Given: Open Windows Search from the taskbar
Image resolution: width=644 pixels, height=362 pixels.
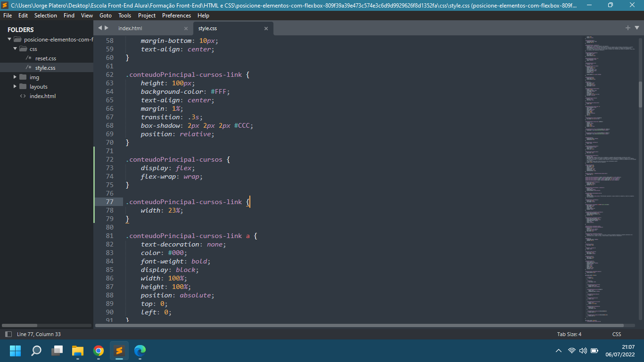Looking at the screenshot, I should 36,351.
